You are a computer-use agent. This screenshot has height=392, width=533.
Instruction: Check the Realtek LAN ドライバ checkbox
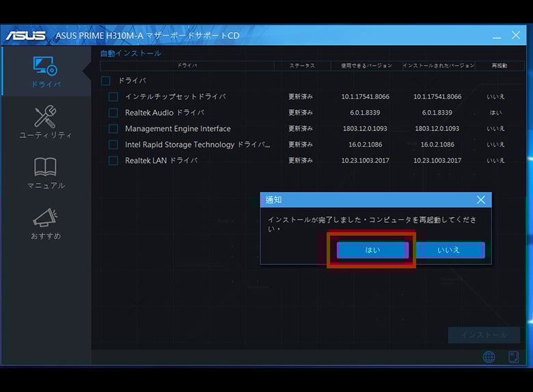pyautogui.click(x=113, y=160)
